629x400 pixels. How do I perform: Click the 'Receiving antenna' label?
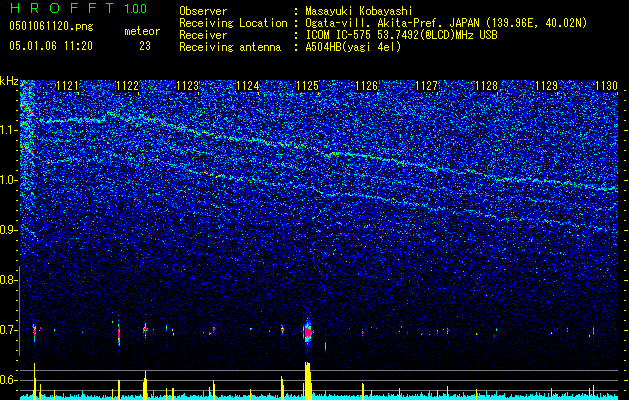(x=230, y=47)
